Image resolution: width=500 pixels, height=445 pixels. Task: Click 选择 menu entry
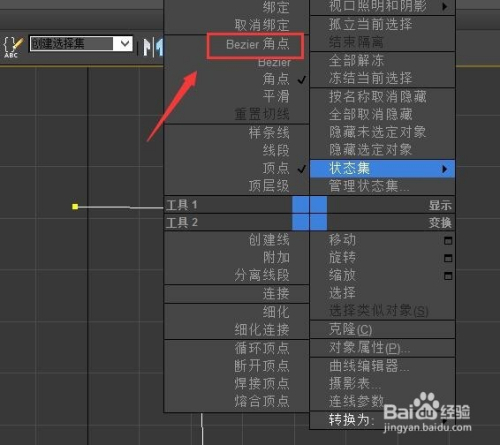tap(342, 293)
